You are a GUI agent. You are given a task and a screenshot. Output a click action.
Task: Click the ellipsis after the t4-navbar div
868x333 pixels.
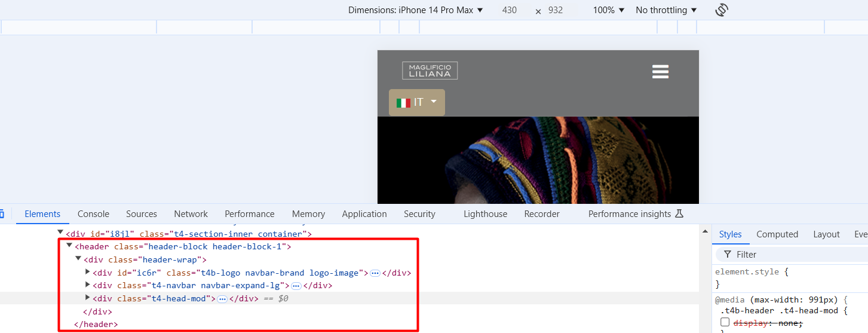[x=296, y=286]
